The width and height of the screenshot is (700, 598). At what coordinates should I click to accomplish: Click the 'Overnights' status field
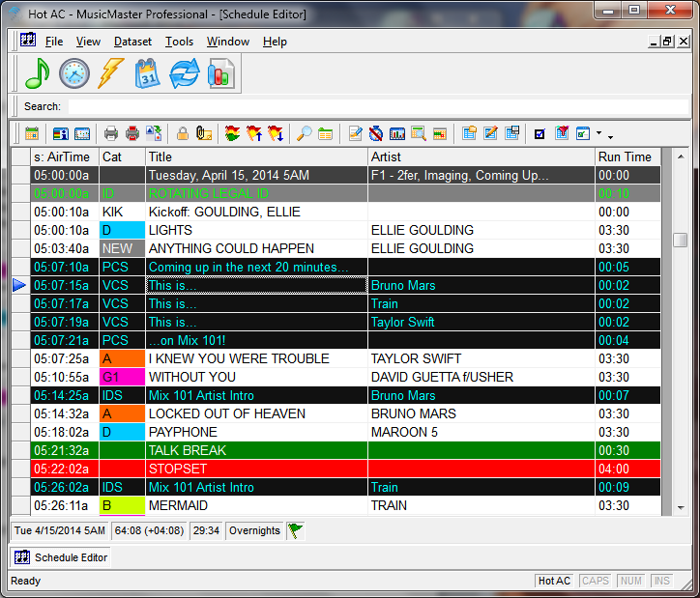254,530
